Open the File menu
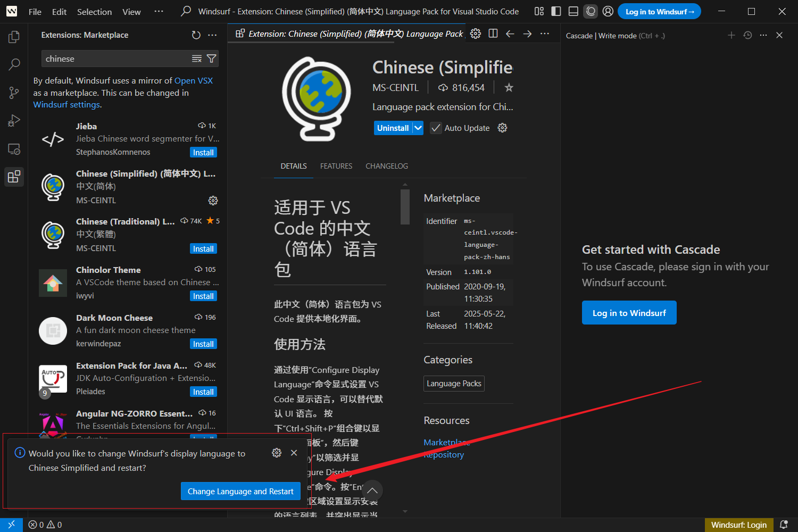The width and height of the screenshot is (798, 532). (x=35, y=12)
